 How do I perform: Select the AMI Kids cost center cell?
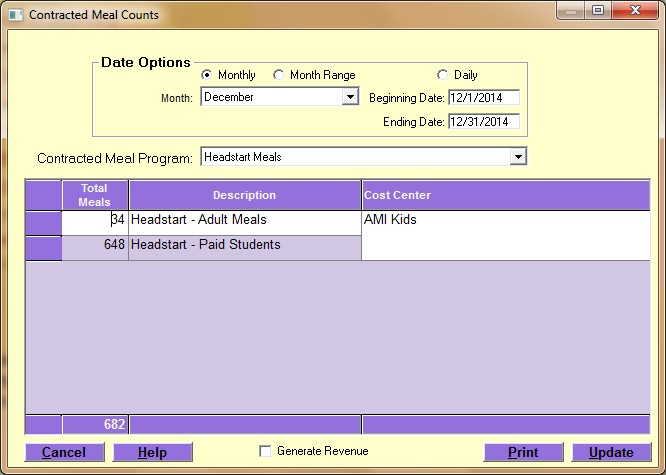505,220
